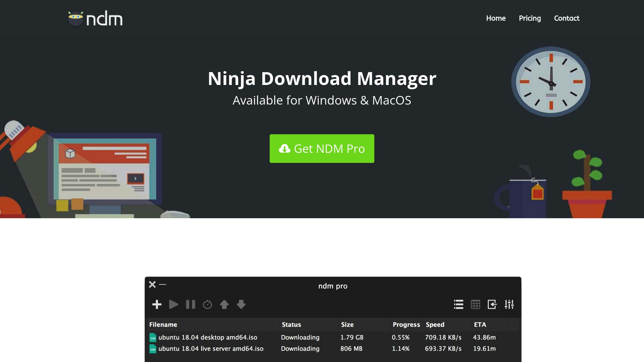This screenshot has height=362, width=644.
Task: Click the ndm ninja logo
Action: (95, 19)
